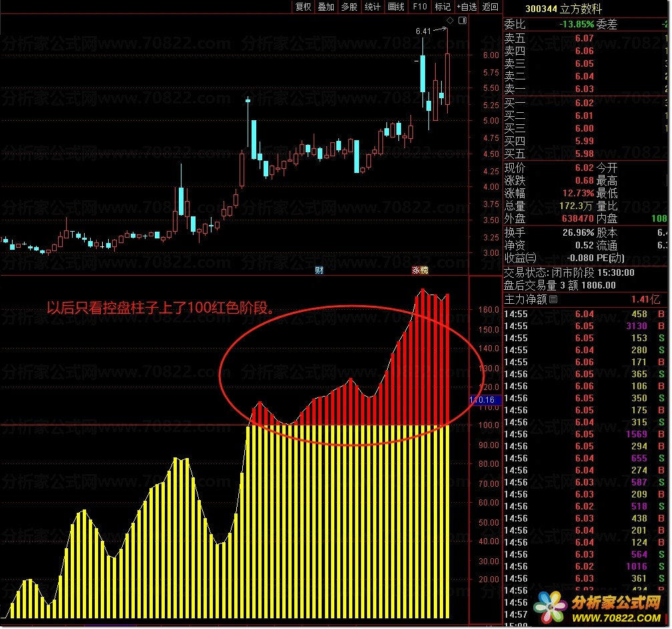Open the 分析家公式网 www.70822.com logo link

599,609
